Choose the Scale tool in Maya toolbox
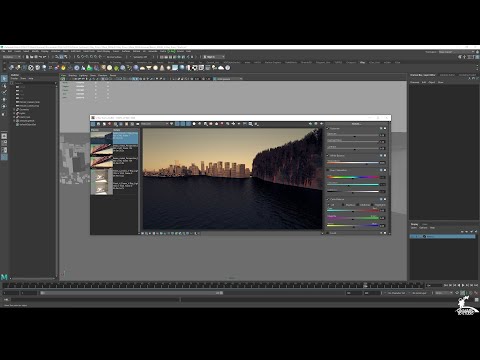The height and width of the screenshot is (360, 480). coord(4,114)
